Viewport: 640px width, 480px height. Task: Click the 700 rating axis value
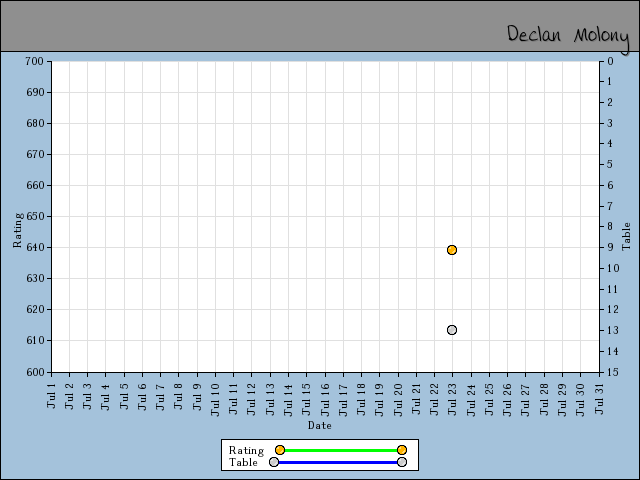(34, 61)
